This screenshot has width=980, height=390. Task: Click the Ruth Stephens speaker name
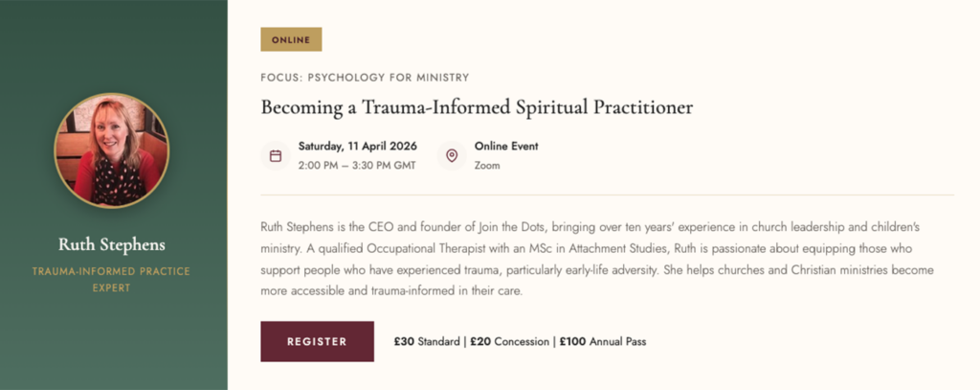coord(112,243)
